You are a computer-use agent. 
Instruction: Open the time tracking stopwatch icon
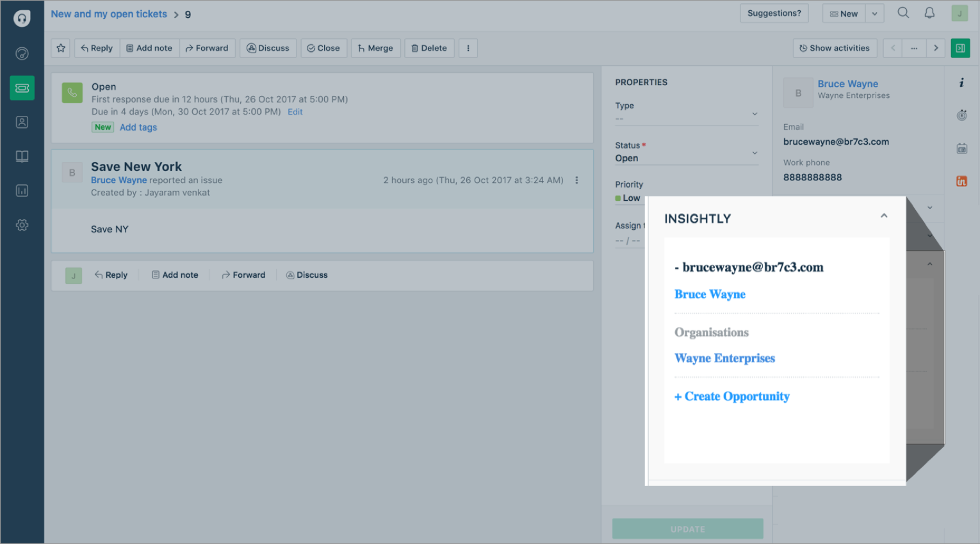pos(961,115)
